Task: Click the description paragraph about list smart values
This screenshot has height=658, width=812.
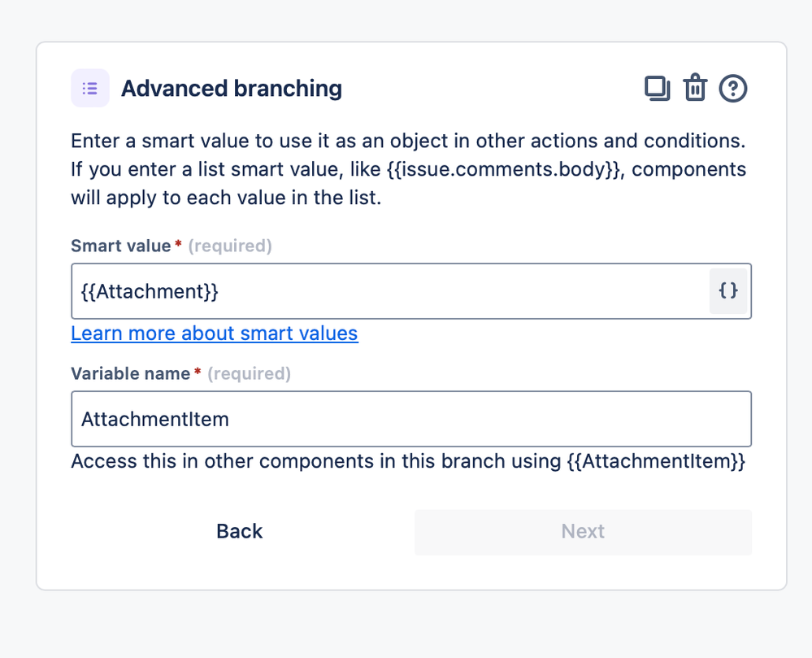Action: tap(408, 169)
